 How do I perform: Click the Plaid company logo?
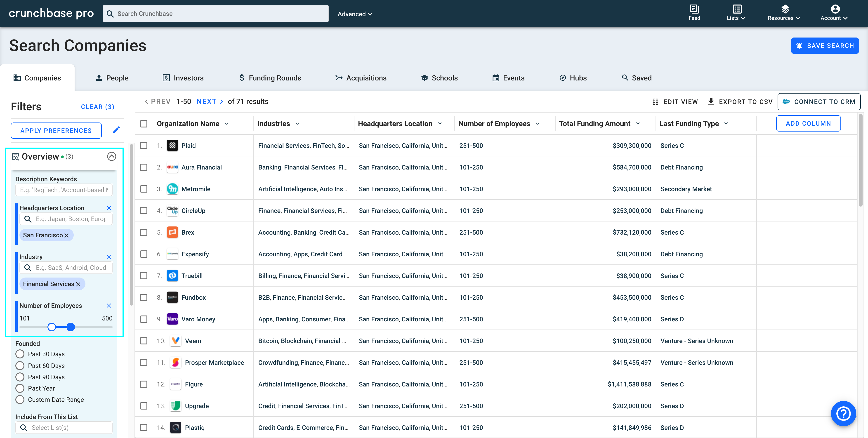(172, 146)
